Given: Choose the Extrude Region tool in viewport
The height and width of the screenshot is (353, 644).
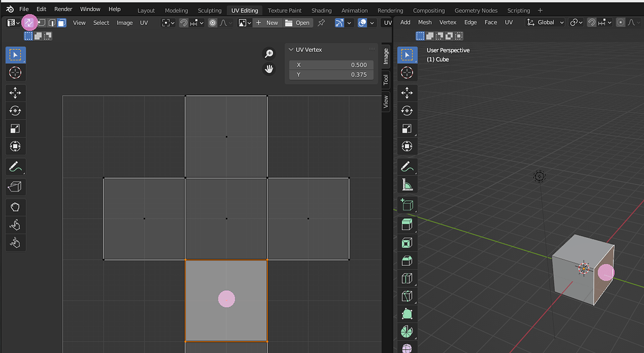Looking at the screenshot, I should pyautogui.click(x=407, y=224).
